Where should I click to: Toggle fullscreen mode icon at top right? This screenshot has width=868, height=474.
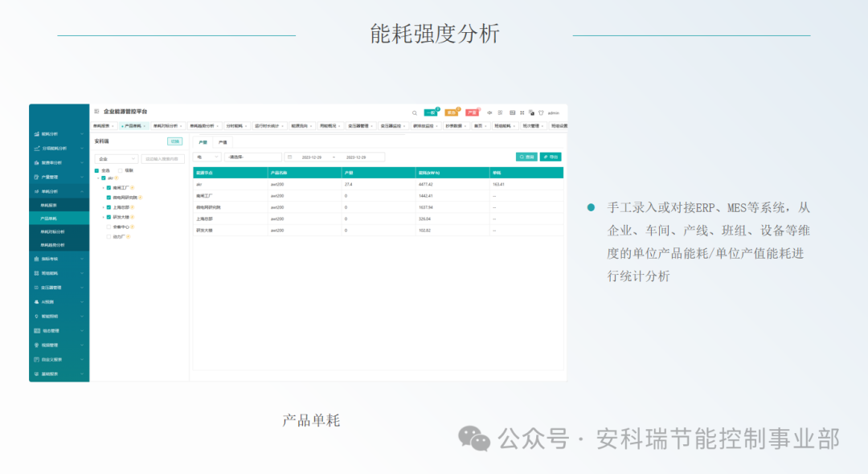click(x=522, y=112)
